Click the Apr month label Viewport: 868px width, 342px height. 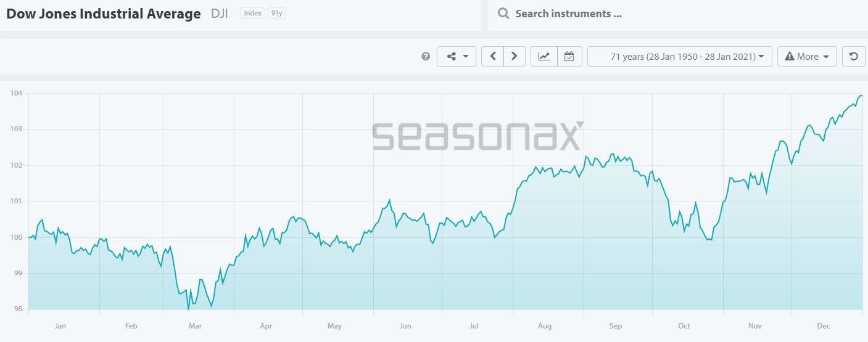coord(266,326)
